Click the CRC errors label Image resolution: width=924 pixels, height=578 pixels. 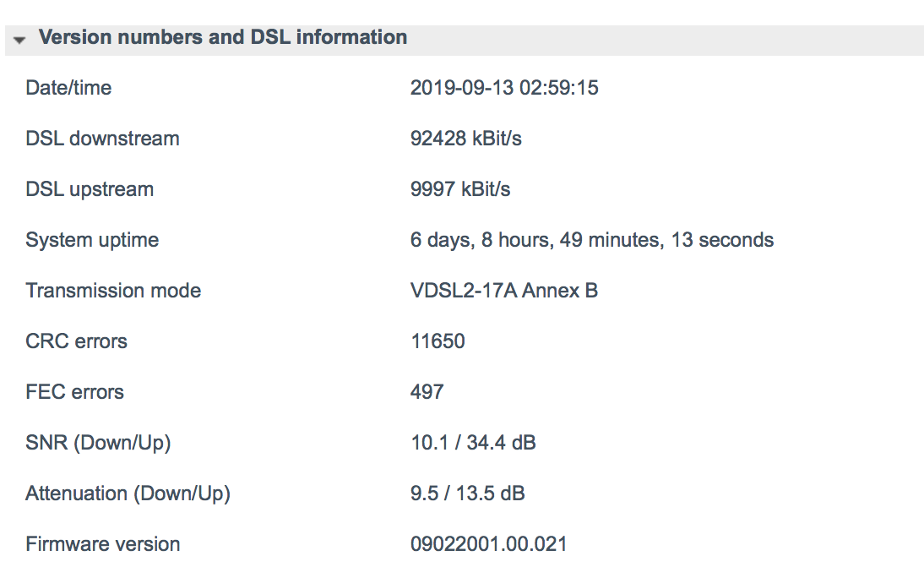pyautogui.click(x=76, y=341)
